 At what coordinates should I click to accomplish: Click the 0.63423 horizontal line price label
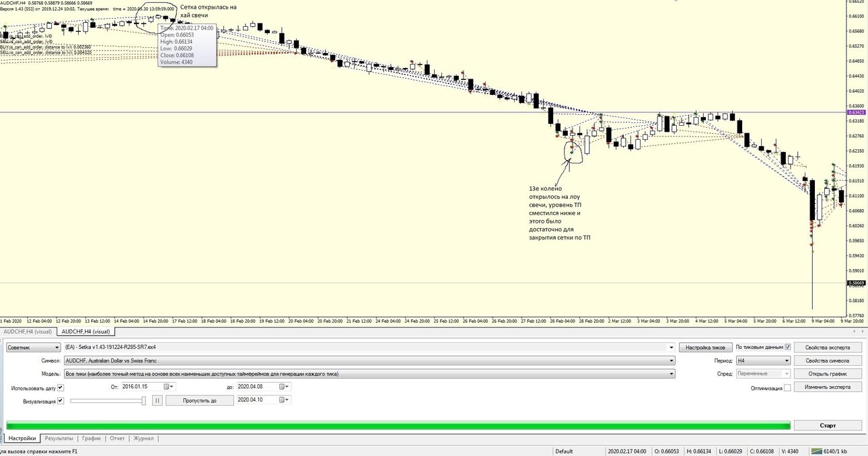click(x=855, y=112)
